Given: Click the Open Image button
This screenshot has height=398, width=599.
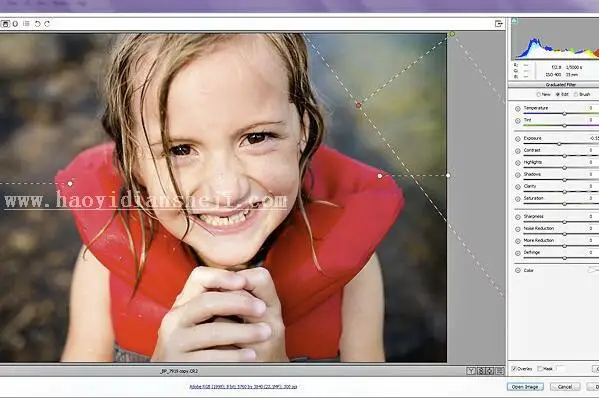Looking at the screenshot, I should [525, 387].
